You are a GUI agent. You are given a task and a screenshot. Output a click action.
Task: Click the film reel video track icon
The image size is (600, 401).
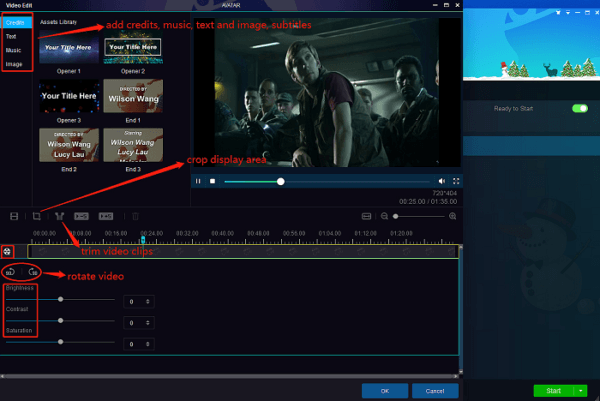(7, 251)
